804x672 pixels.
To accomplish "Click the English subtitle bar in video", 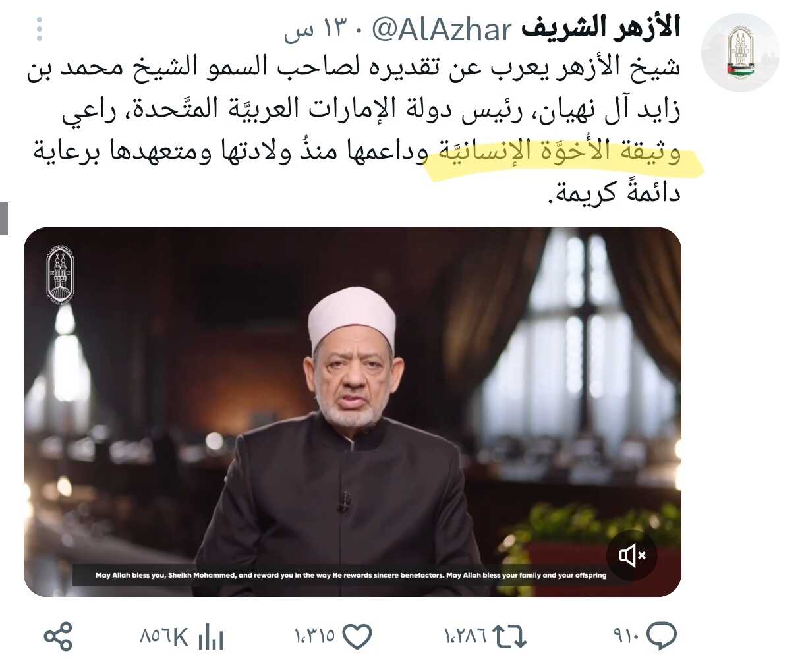I will coord(351,575).
